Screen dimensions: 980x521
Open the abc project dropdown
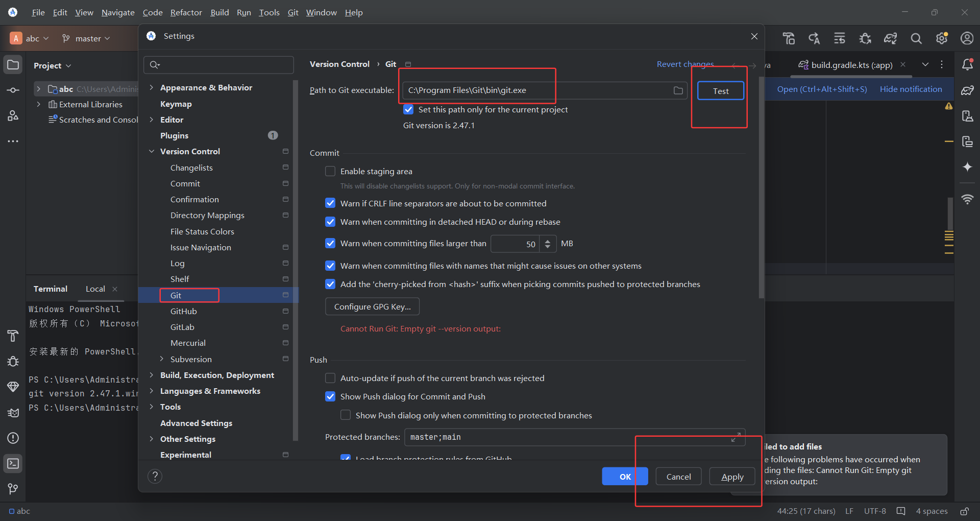pyautogui.click(x=30, y=38)
